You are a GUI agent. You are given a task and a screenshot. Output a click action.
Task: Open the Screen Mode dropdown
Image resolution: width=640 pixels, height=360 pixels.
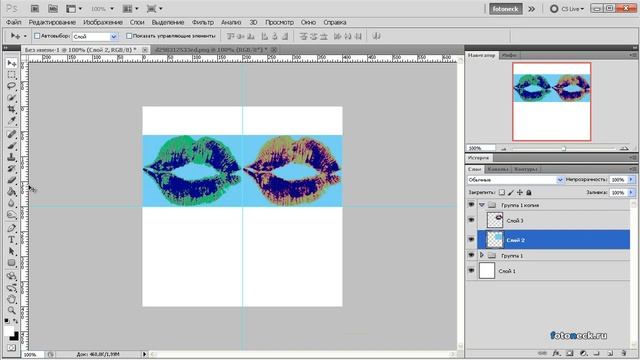pos(154,9)
